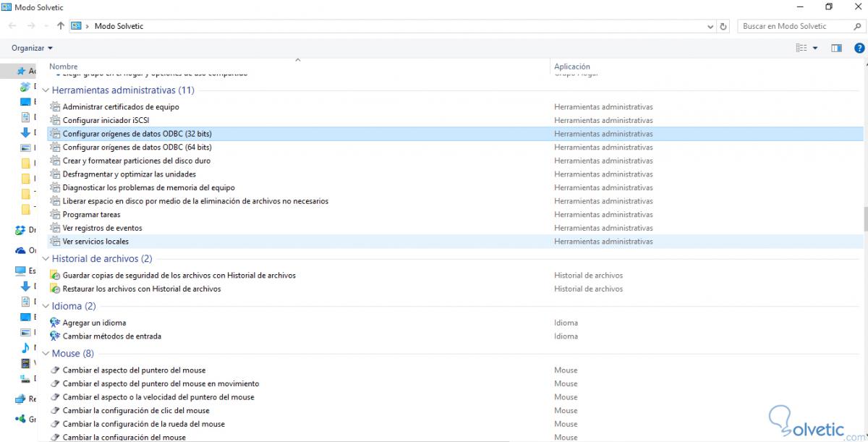Go up one folder level
Image resolution: width=868 pixels, height=442 pixels.
pos(61,26)
